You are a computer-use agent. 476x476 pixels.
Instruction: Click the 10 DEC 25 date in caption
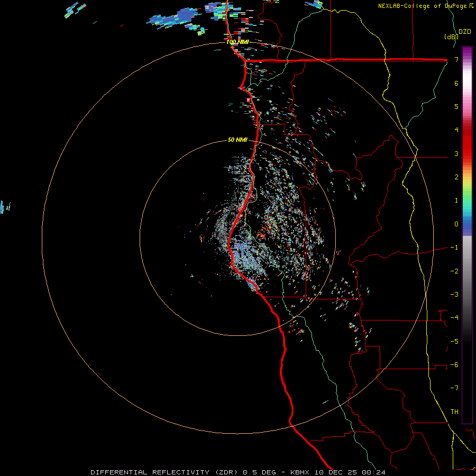pyautogui.click(x=337, y=472)
